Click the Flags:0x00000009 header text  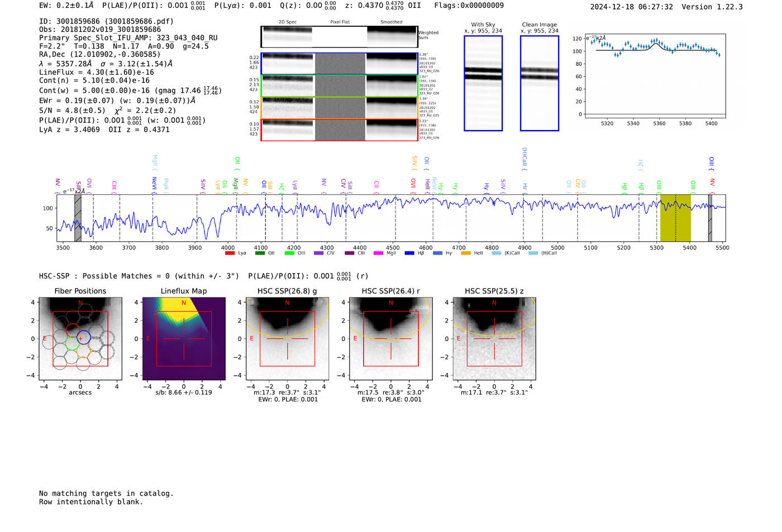[x=469, y=5]
